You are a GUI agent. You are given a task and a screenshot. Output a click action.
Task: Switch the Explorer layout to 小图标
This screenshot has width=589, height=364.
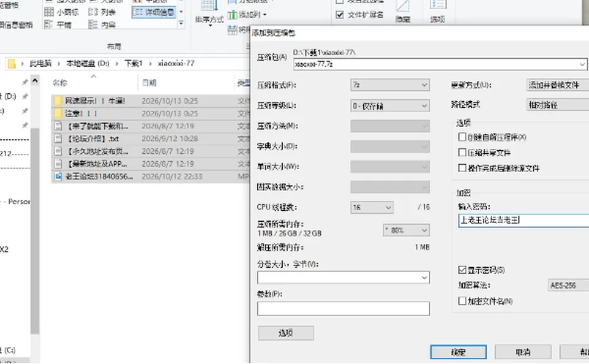pos(61,12)
